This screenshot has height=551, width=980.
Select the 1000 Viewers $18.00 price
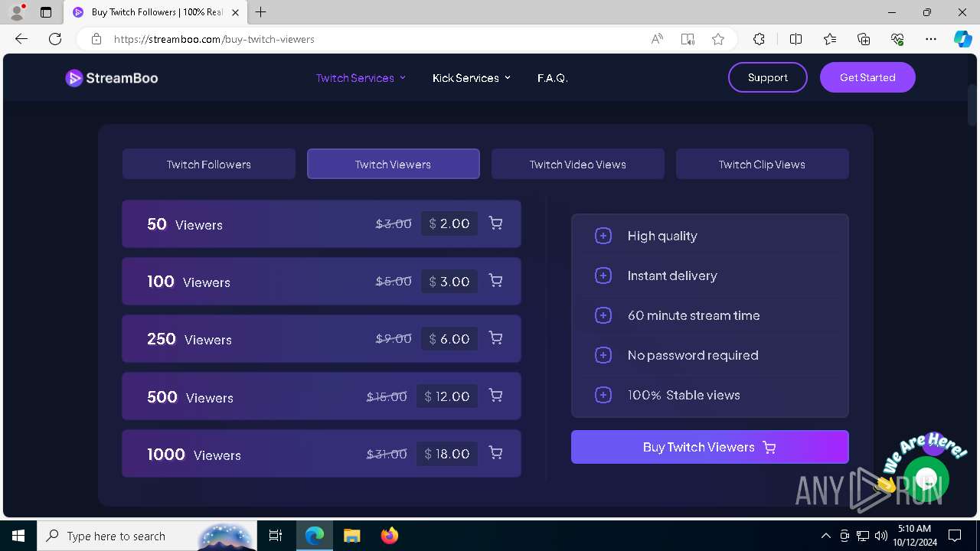(447, 454)
